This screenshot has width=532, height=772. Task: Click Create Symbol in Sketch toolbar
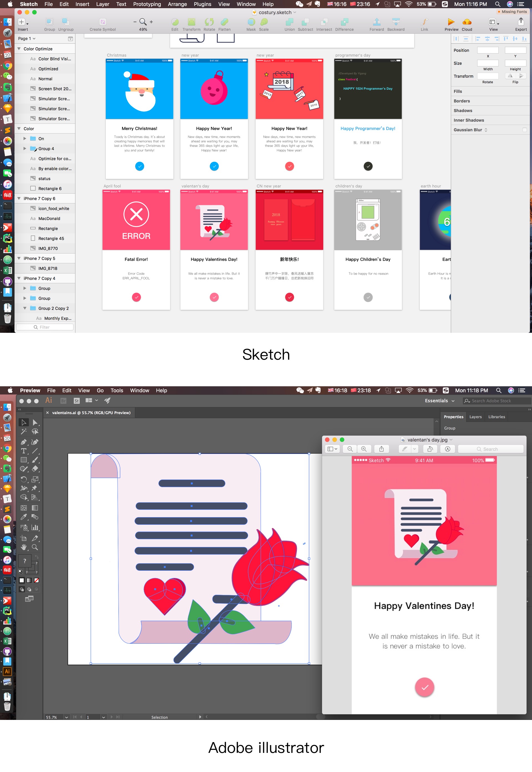(103, 22)
